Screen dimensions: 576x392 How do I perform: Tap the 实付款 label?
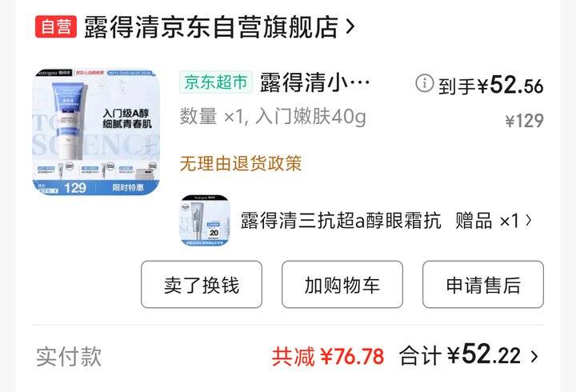69,356
